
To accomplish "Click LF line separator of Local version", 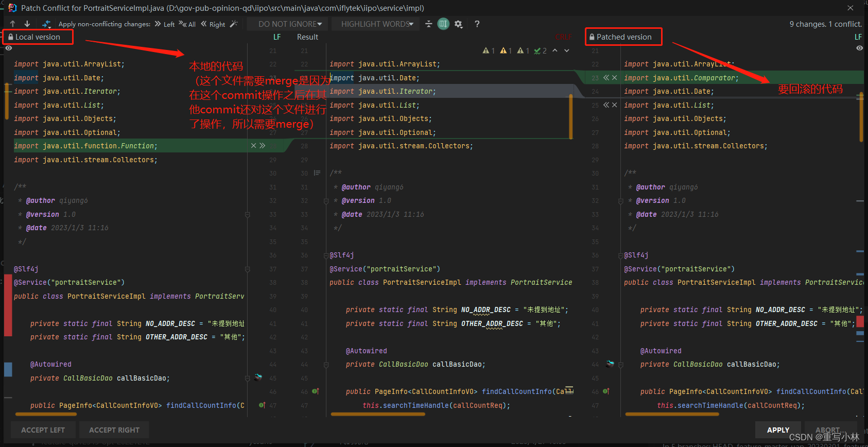I will click(277, 37).
